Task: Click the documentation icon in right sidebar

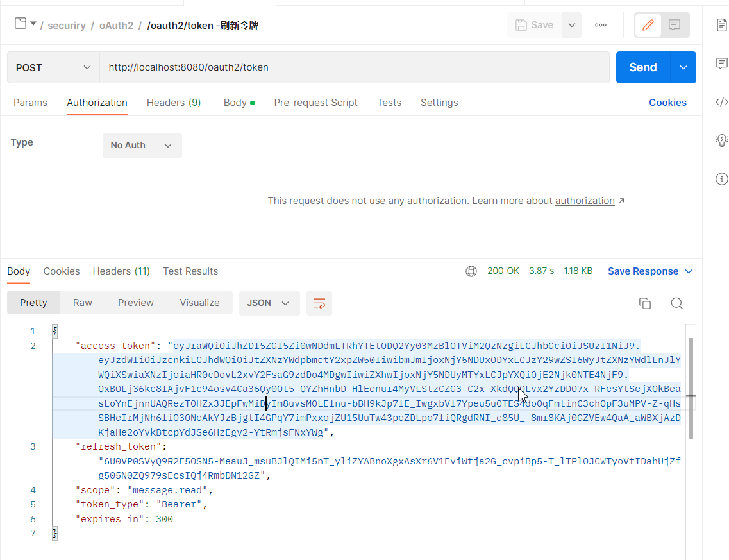Action: pyautogui.click(x=722, y=25)
